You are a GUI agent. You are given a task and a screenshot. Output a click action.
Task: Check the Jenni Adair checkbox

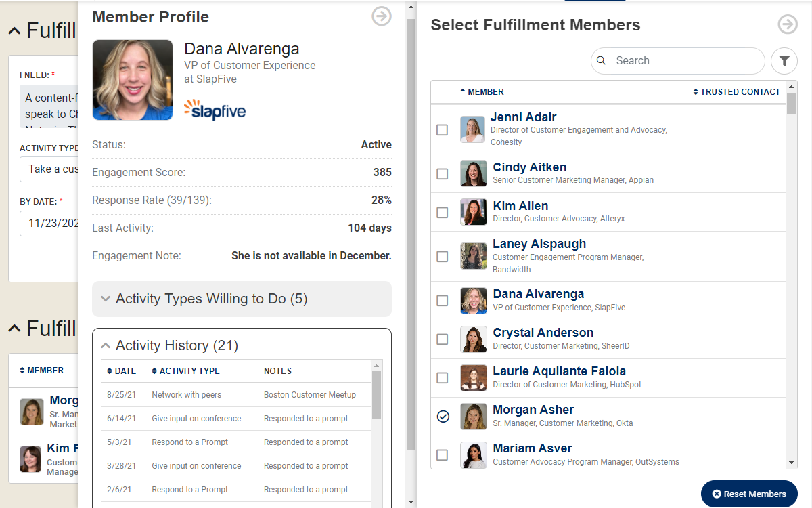[443, 129]
